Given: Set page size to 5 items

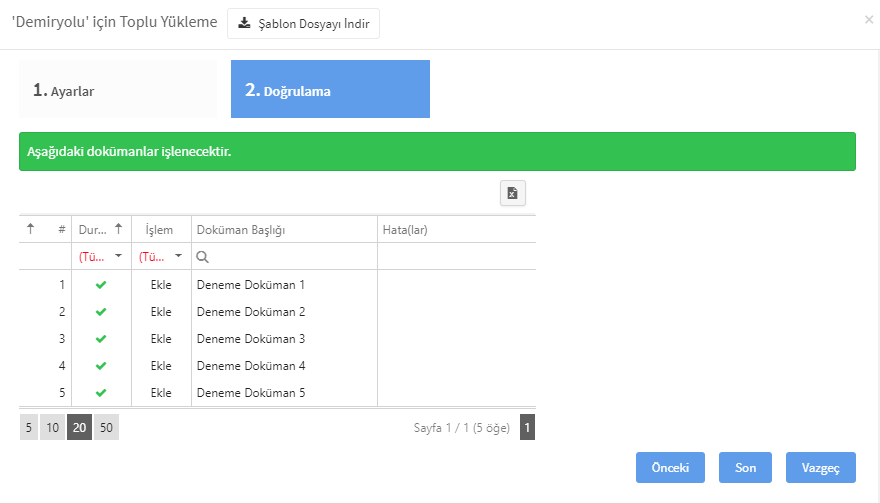Looking at the screenshot, I should coord(29,427).
